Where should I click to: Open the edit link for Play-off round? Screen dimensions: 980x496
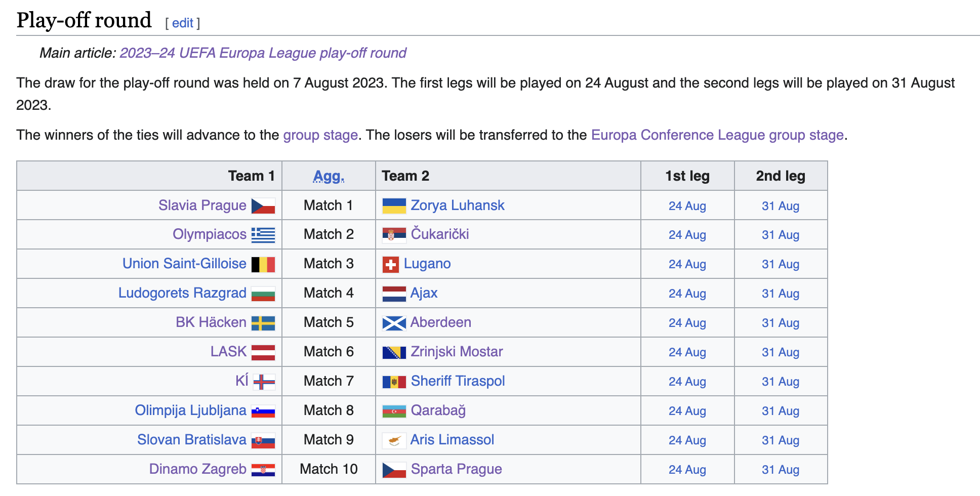[183, 23]
